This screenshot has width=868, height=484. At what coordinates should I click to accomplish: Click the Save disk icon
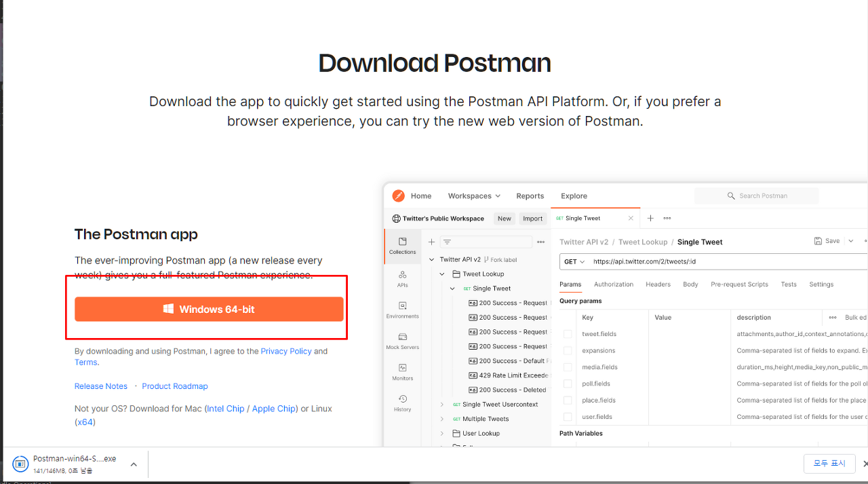pyautogui.click(x=818, y=241)
